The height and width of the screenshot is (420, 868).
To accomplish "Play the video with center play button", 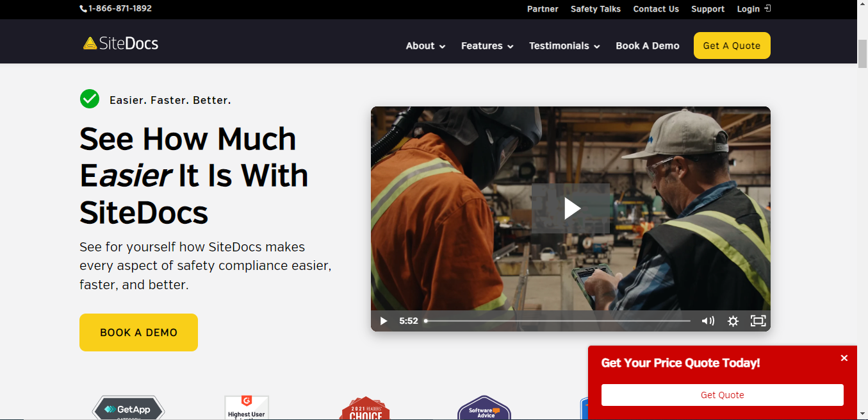I will point(571,208).
